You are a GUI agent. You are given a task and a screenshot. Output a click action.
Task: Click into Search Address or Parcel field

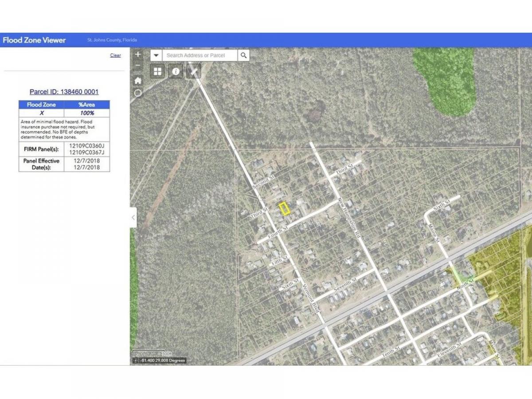tap(199, 55)
